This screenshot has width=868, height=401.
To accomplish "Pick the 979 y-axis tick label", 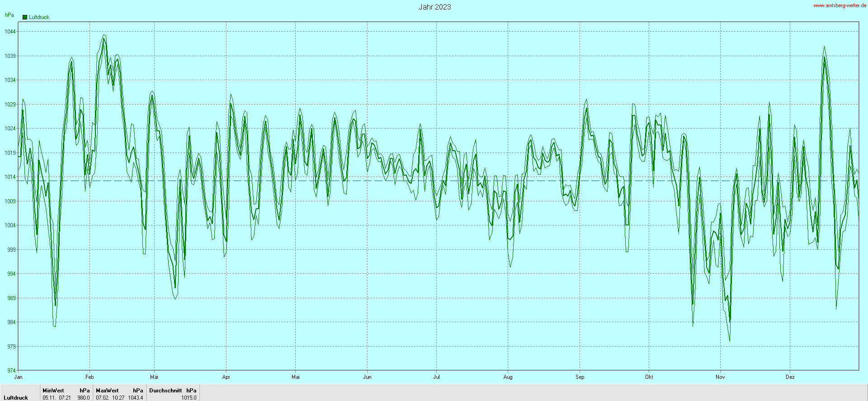I will click(11, 347).
